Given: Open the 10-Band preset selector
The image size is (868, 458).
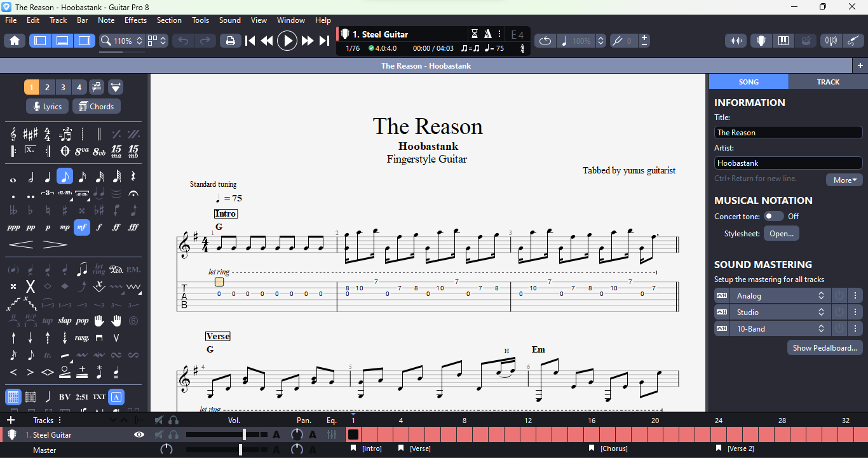Looking at the screenshot, I should (780, 329).
